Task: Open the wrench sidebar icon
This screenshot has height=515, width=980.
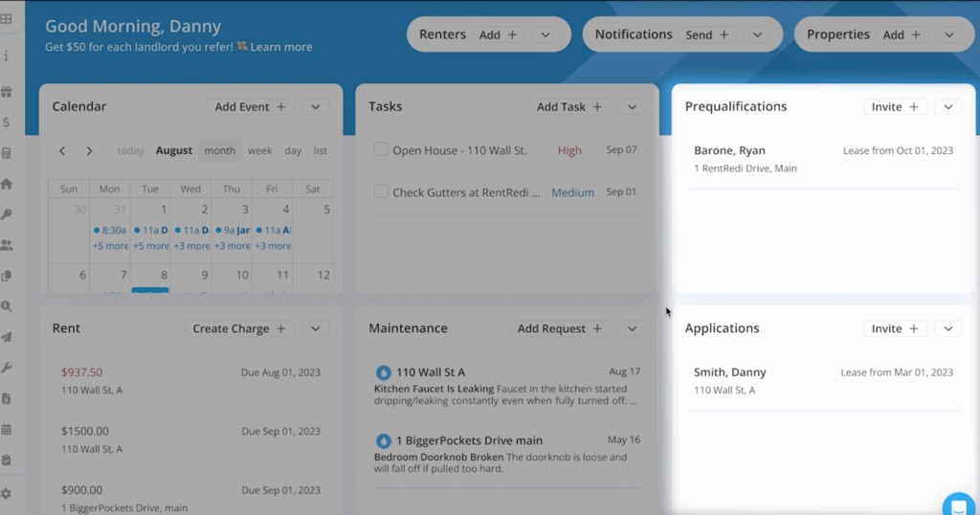Action: coord(7,368)
